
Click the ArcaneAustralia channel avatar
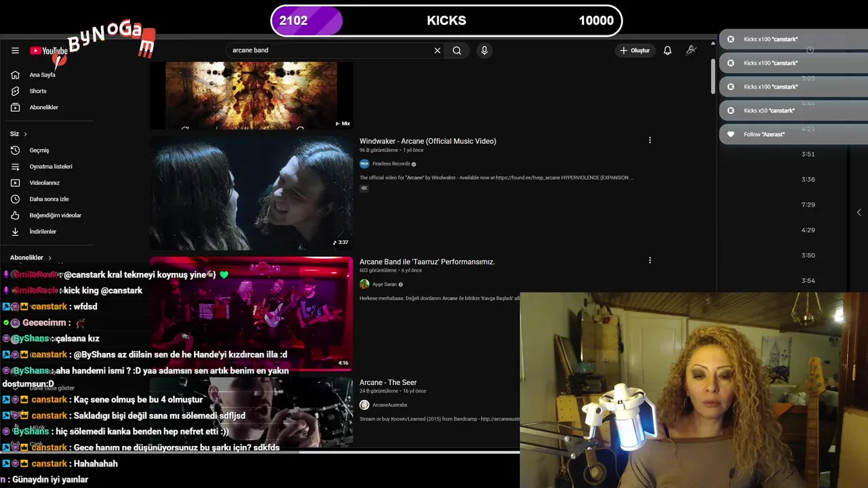pos(364,405)
